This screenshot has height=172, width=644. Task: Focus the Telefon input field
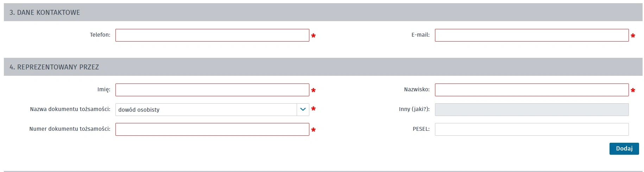[212, 35]
